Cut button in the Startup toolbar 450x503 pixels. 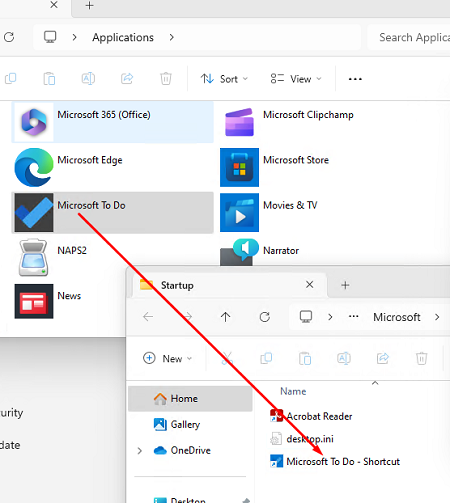(x=227, y=358)
